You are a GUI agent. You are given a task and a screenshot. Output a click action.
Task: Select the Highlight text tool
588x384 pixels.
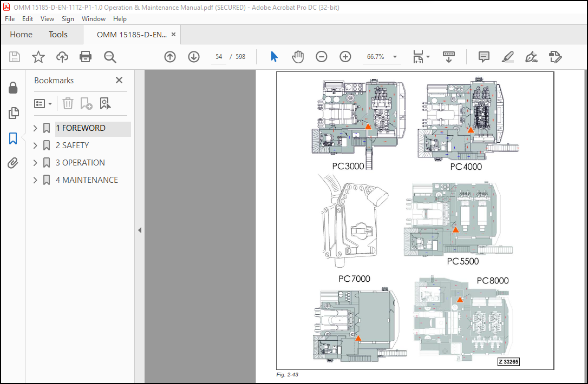(507, 57)
